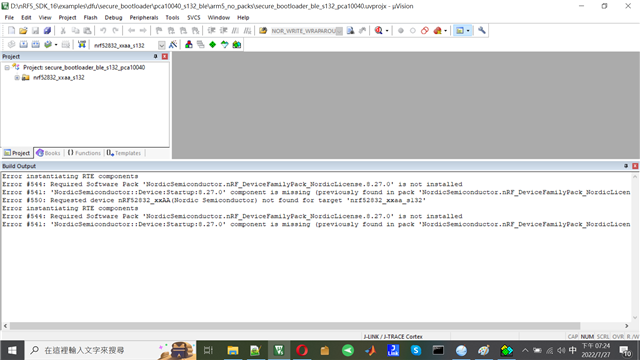Click the Manage Run-Time Environment green diamond
Viewport: 640px width, 360px height.
[x=213, y=44]
